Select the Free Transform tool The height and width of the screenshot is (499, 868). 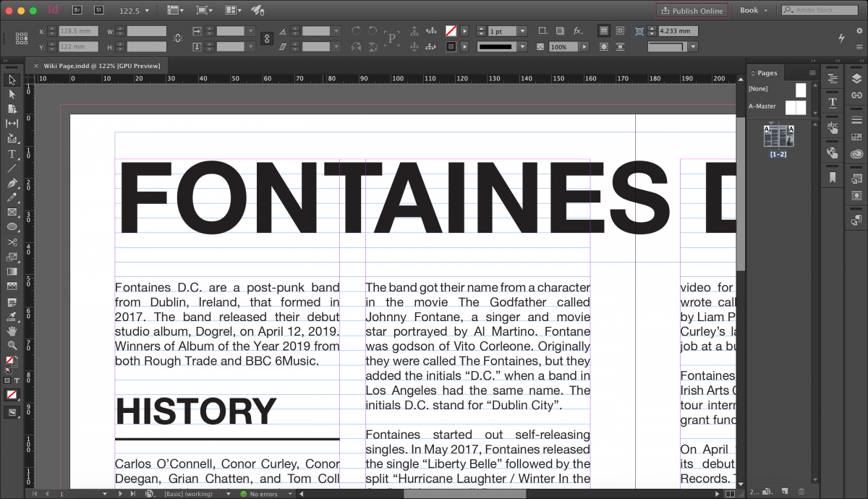12,257
